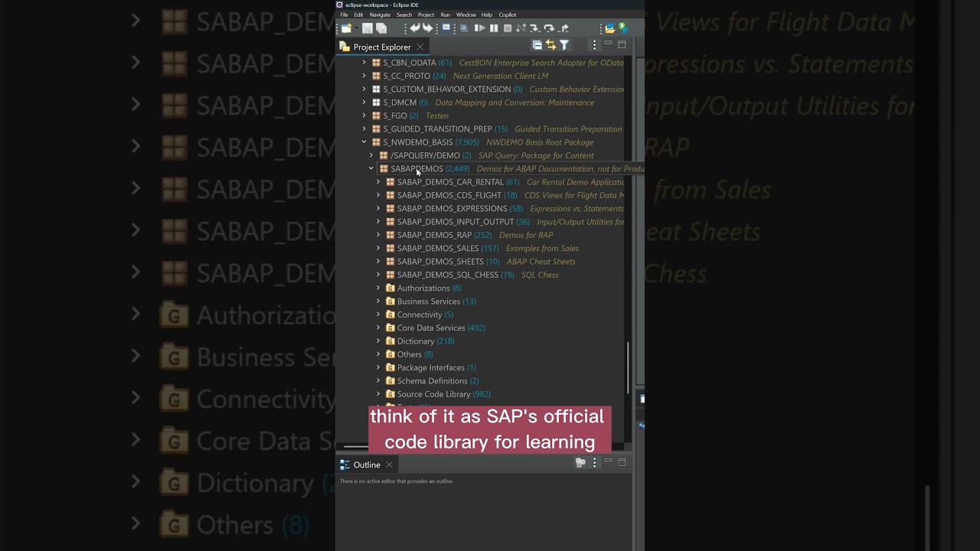Expand the S_CBN_ODATA package
Image resolution: width=980 pixels, height=551 pixels.
[364, 63]
